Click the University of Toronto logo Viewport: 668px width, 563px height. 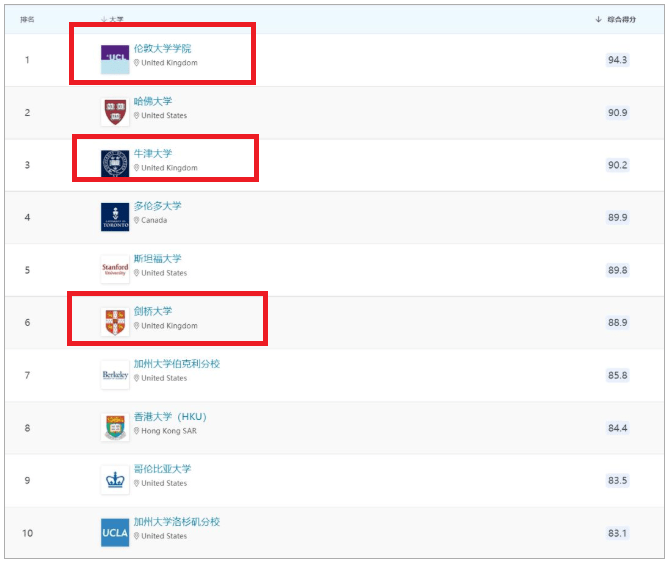[x=115, y=217]
